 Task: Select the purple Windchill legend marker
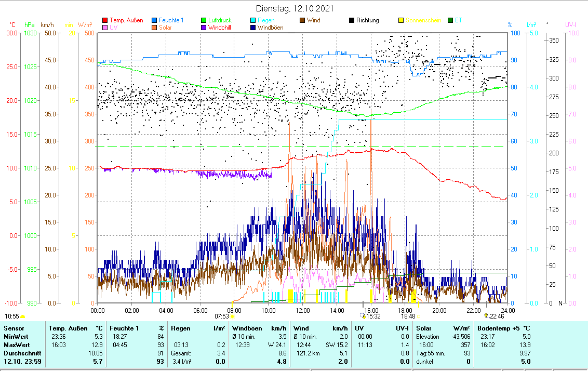click(204, 28)
